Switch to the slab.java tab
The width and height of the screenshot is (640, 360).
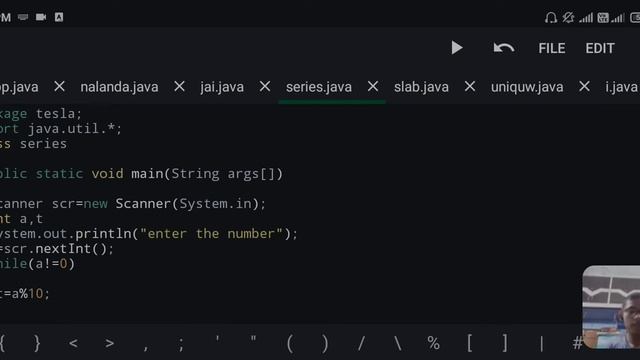pyautogui.click(x=421, y=87)
